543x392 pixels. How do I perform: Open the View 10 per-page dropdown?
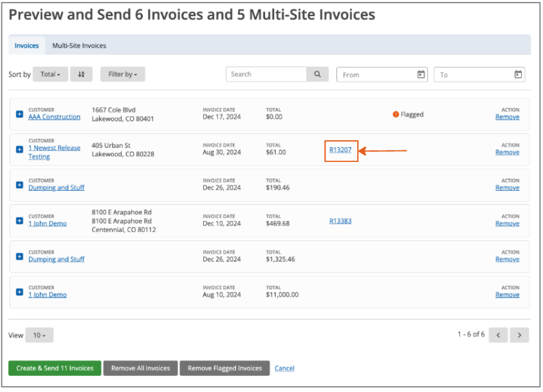tap(39, 335)
